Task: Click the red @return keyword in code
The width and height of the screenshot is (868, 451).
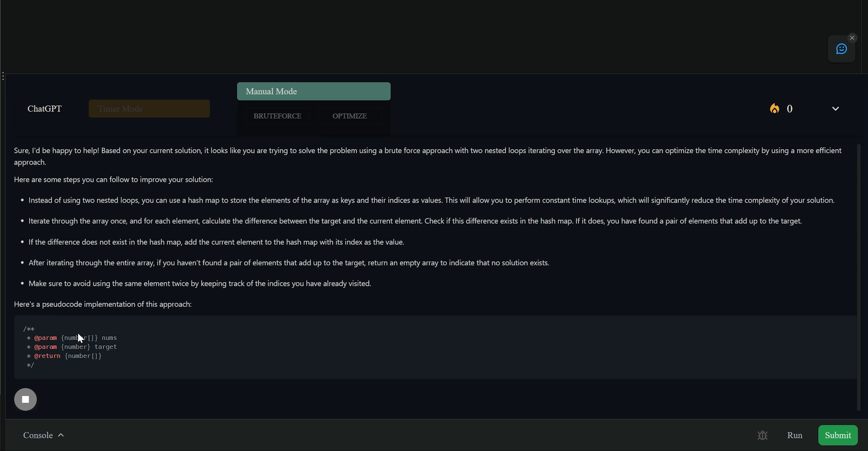Action: point(47,356)
